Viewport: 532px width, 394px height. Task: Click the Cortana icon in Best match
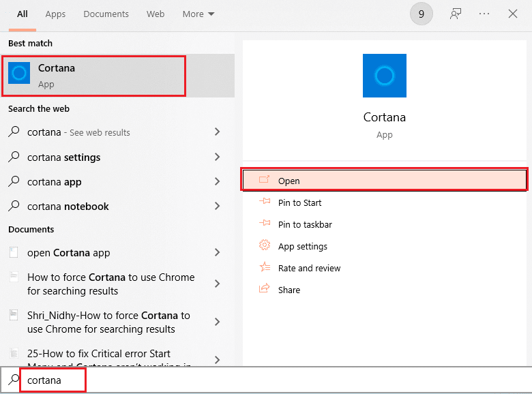pyautogui.click(x=19, y=72)
